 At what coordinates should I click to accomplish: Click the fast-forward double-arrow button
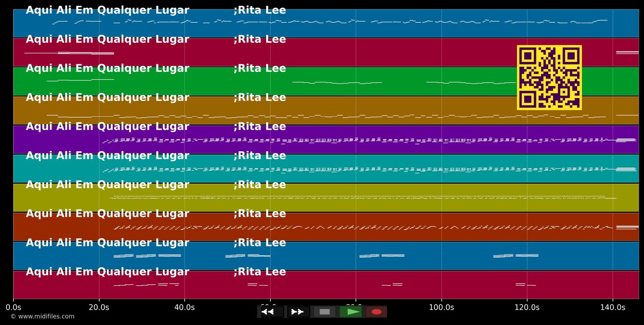click(x=297, y=312)
